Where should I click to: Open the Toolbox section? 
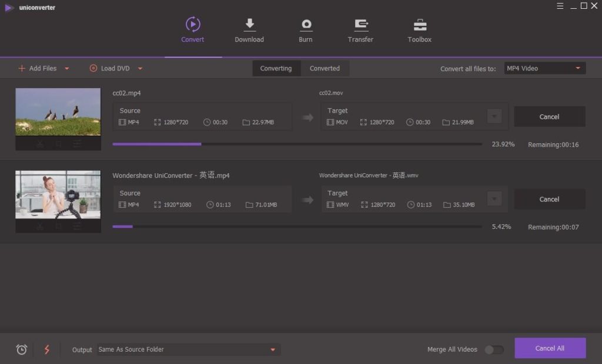pyautogui.click(x=420, y=25)
